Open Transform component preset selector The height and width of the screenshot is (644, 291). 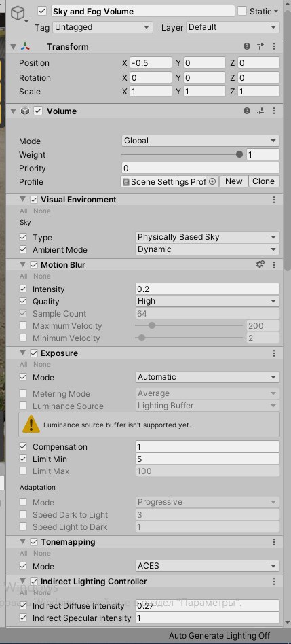(260, 46)
